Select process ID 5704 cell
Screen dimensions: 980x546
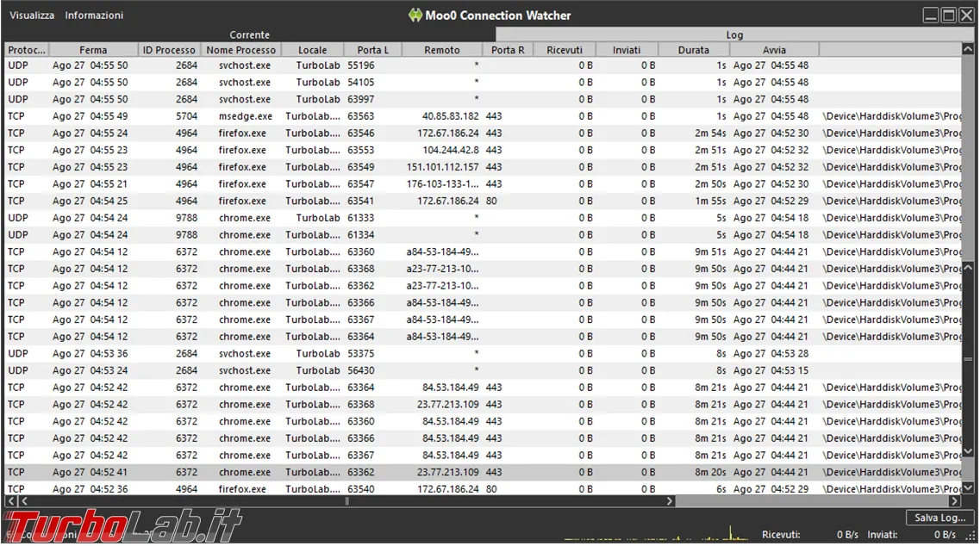[186, 116]
